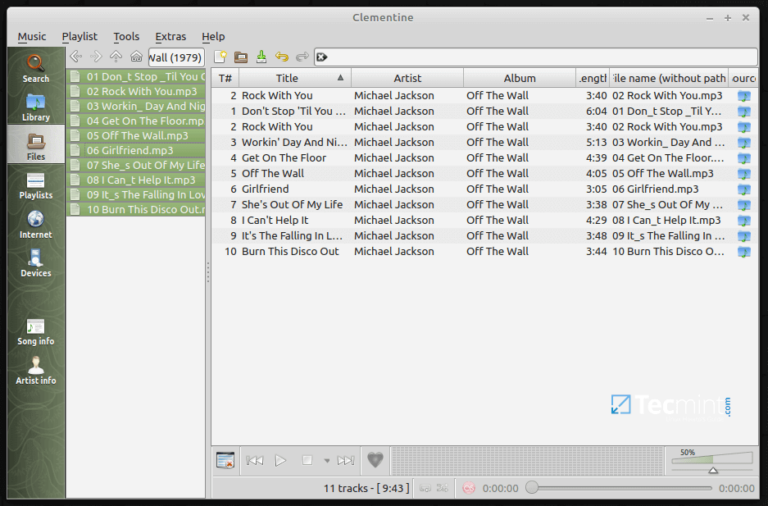Create a new playlist
768x506 pixels.
pyautogui.click(x=220, y=57)
